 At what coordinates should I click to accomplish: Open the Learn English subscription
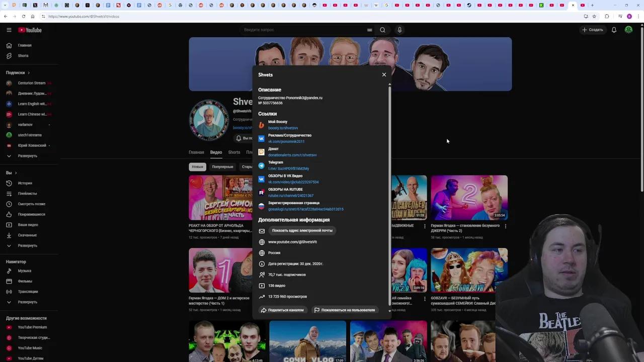pyautogui.click(x=31, y=104)
